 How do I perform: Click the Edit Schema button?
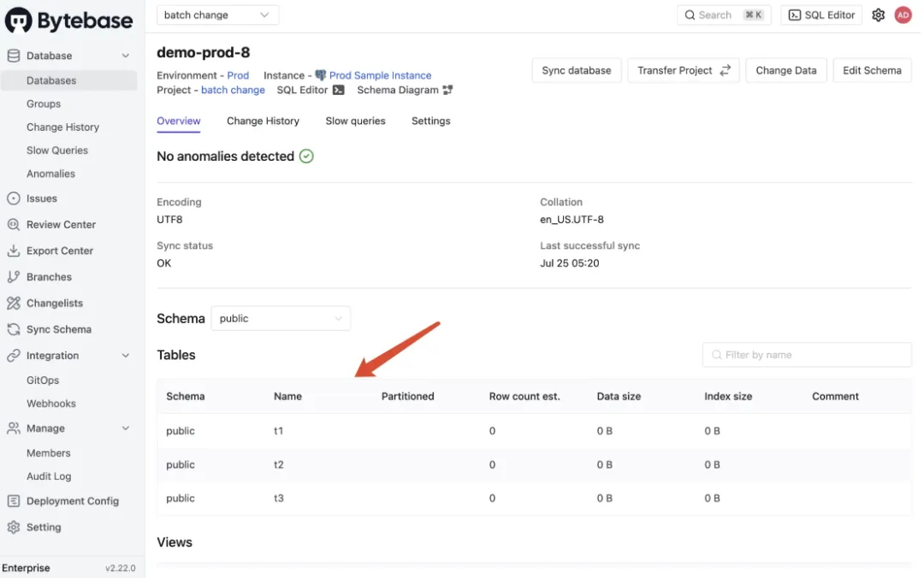[872, 70]
